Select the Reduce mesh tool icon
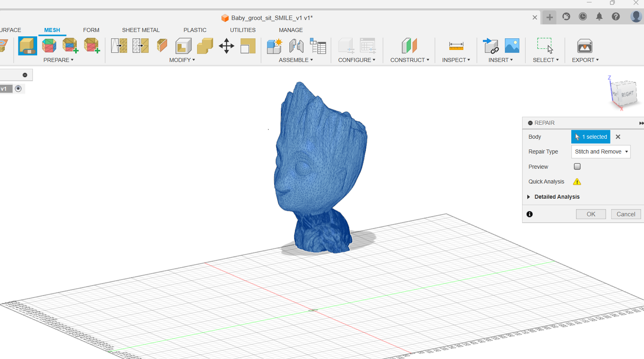644x359 pixels. (x=141, y=46)
